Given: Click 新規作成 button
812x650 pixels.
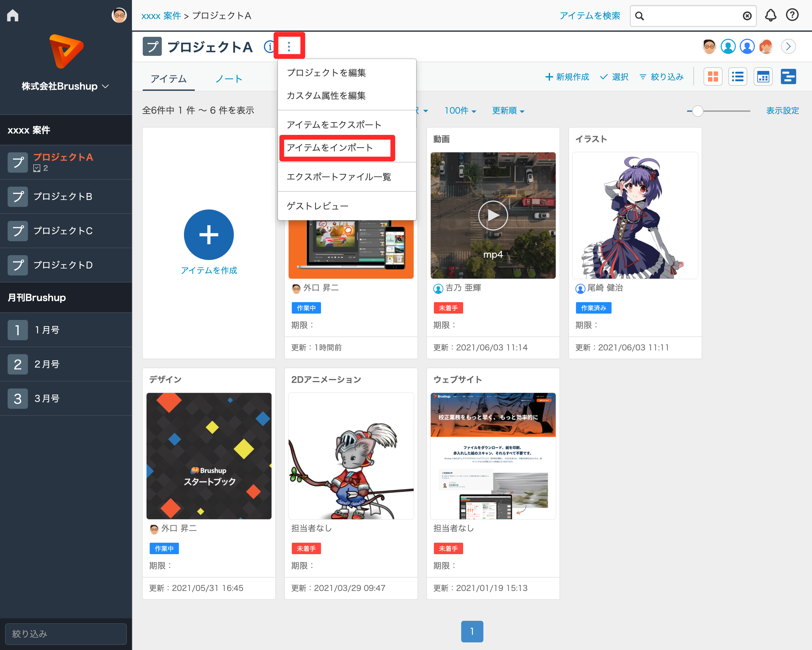Looking at the screenshot, I should (567, 77).
